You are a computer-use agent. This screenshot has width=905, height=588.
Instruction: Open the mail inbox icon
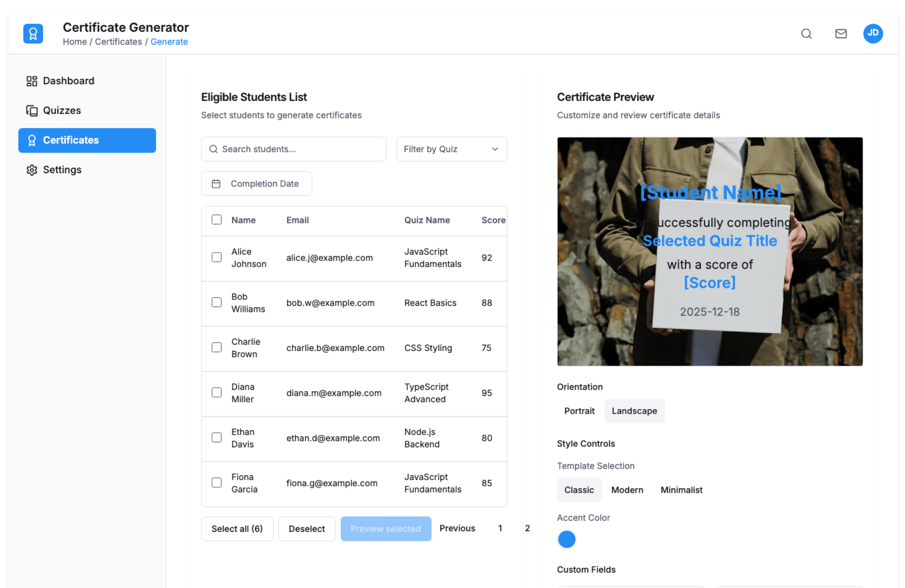point(840,33)
